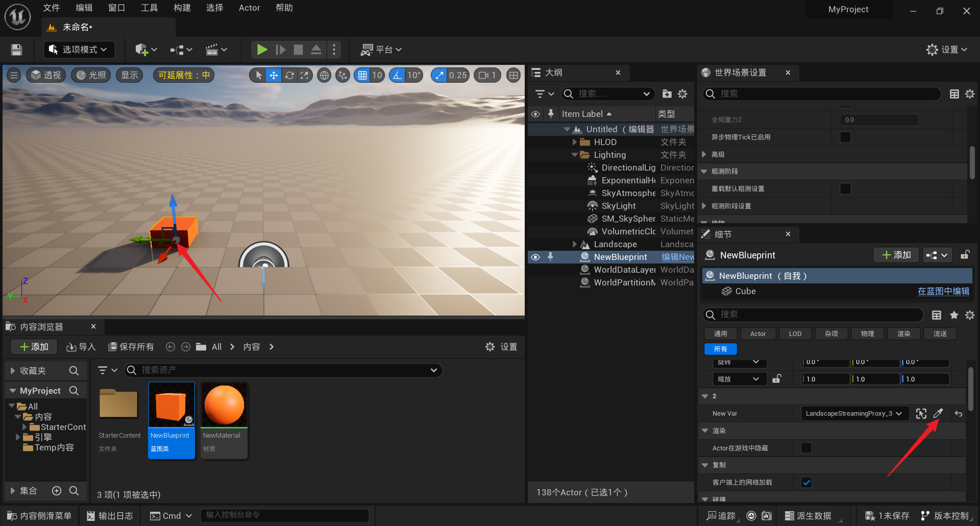Click select-in-viewport icon for New Var
980x526 pixels.
pos(921,414)
